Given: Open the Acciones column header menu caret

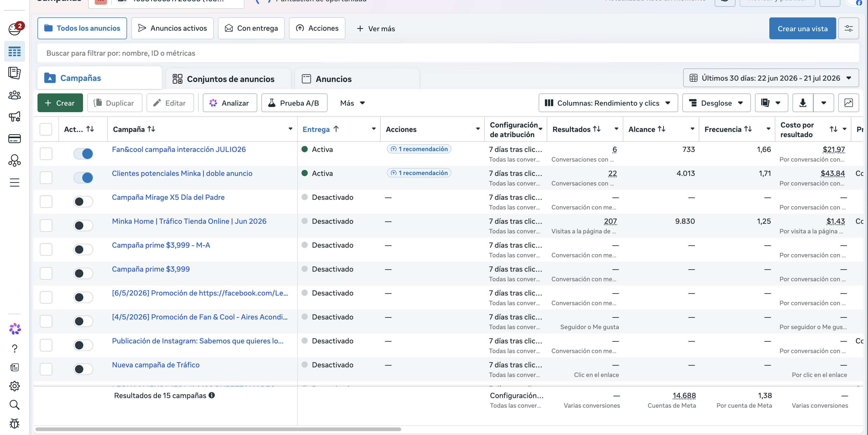Looking at the screenshot, I should tap(478, 129).
